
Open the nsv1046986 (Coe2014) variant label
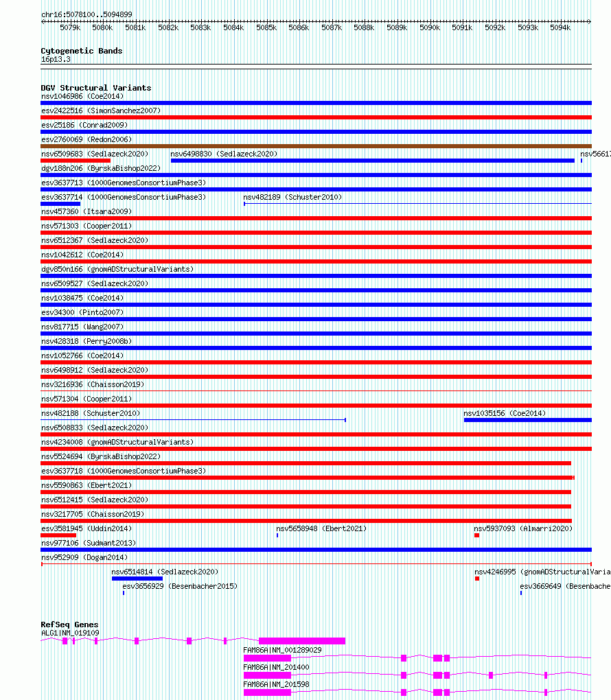coord(82,97)
